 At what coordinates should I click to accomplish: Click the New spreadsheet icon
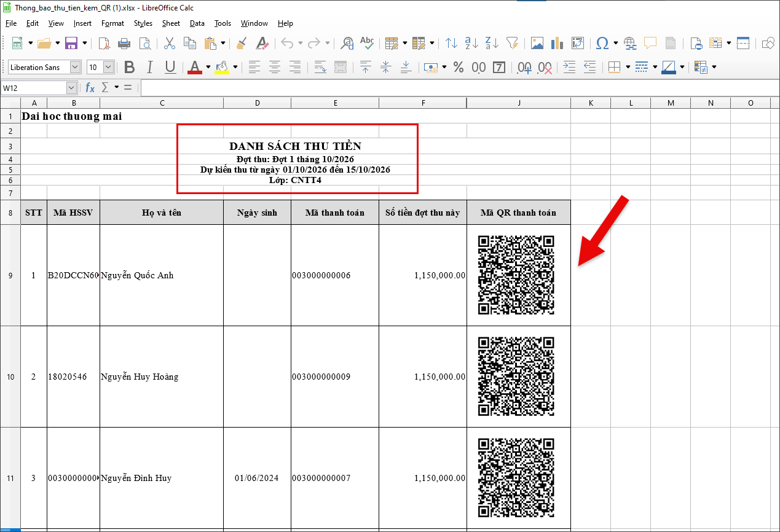17,43
